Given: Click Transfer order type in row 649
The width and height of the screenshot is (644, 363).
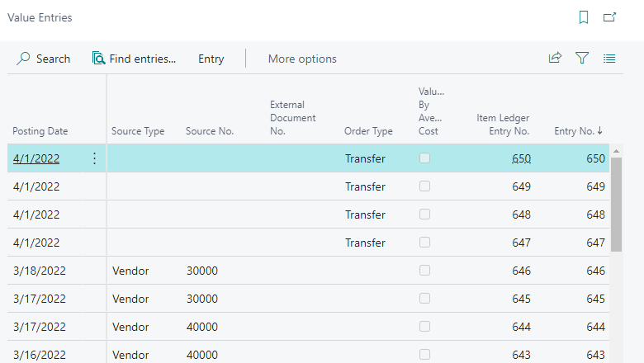Looking at the screenshot, I should pyautogui.click(x=365, y=186).
